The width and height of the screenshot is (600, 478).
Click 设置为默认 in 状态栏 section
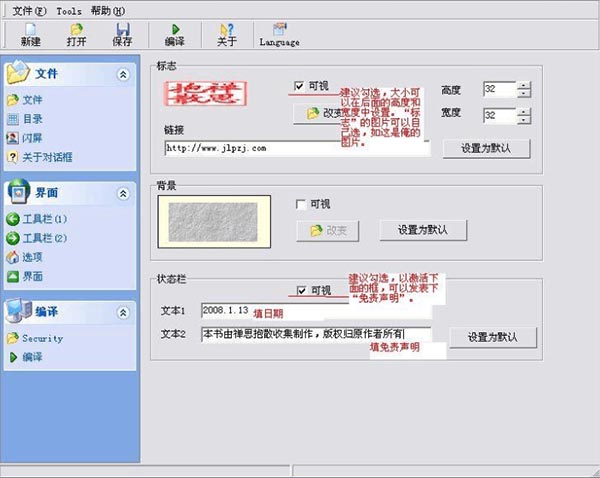point(493,338)
